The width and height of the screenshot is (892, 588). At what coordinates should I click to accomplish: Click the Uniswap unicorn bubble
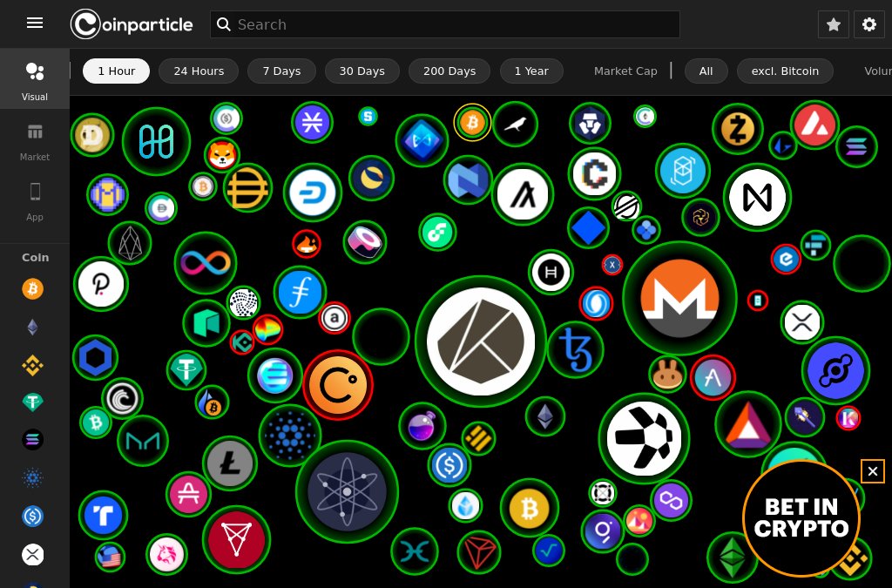(166, 554)
